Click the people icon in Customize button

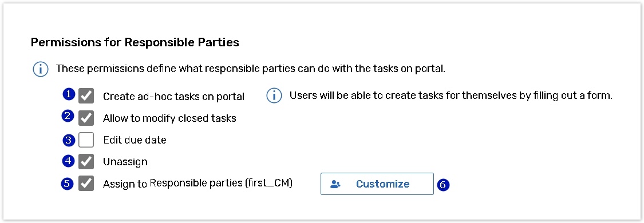tap(335, 184)
